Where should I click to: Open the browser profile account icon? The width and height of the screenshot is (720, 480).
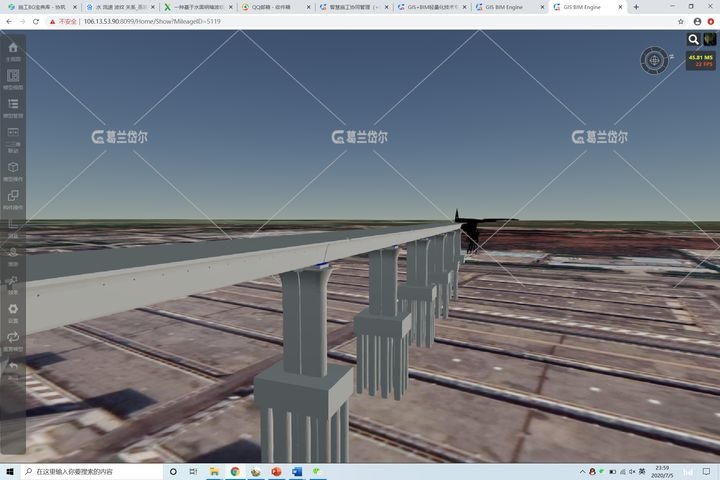click(698, 22)
